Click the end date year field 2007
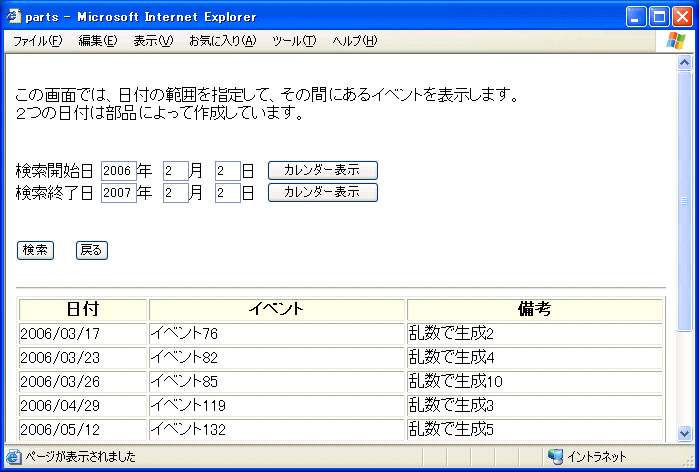Screen dimensions: 699x472 tap(119, 193)
